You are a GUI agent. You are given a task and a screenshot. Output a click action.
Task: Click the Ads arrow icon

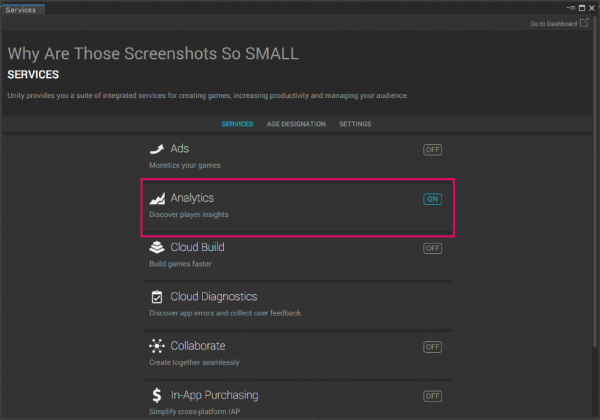[x=157, y=149]
